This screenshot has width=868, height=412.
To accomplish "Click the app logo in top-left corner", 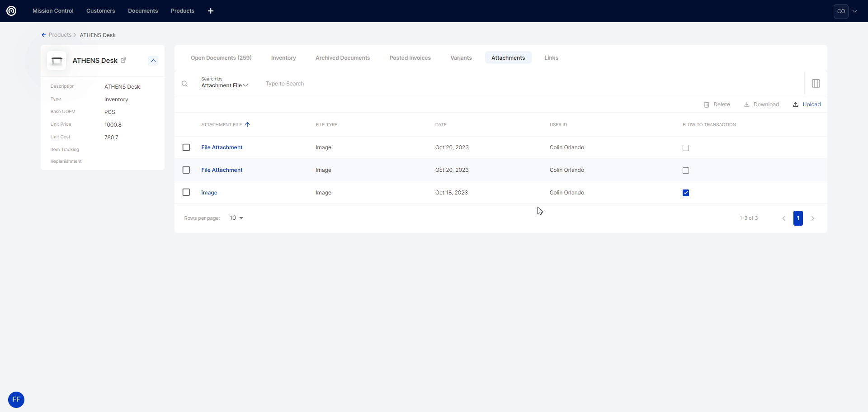I will tap(11, 11).
